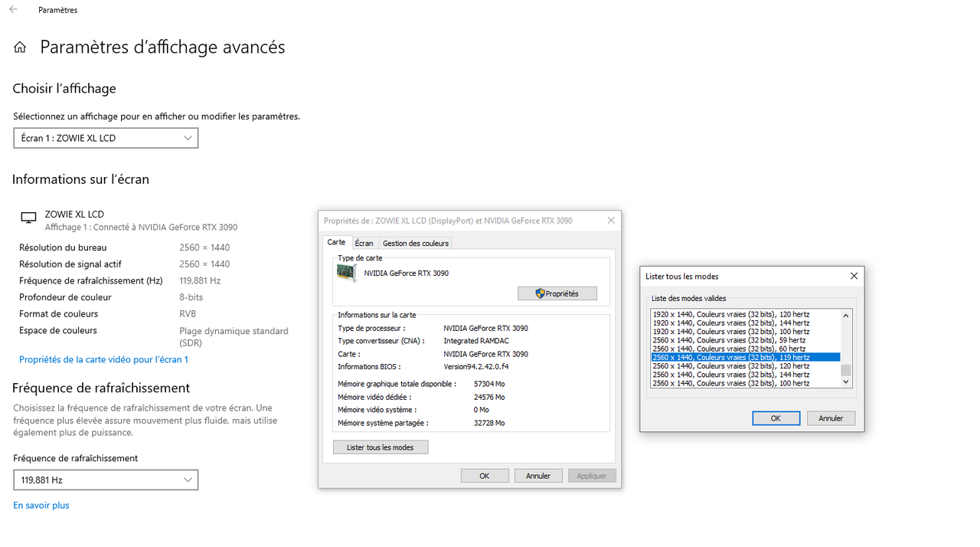This screenshot has width=980, height=547.
Task: Open the 119,881 Hz refresh rate dropdown
Action: pyautogui.click(x=106, y=480)
